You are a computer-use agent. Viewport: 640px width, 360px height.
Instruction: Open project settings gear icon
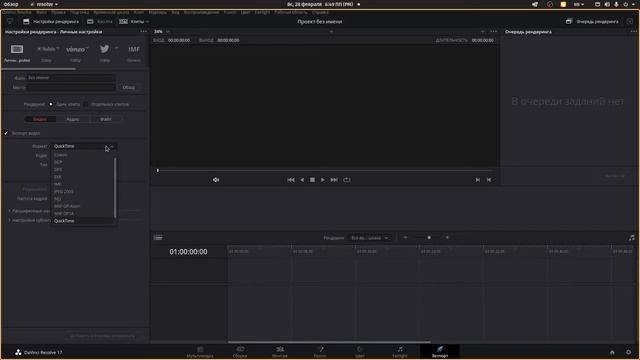pyautogui.click(x=629, y=352)
